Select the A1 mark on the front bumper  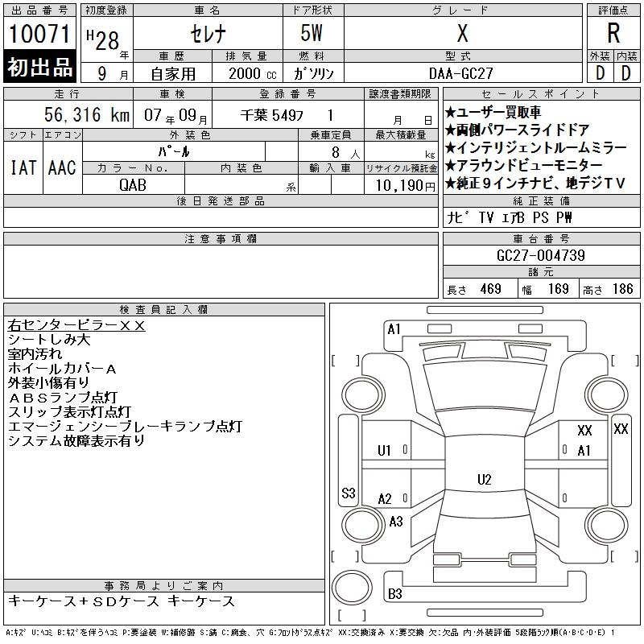tap(394, 329)
